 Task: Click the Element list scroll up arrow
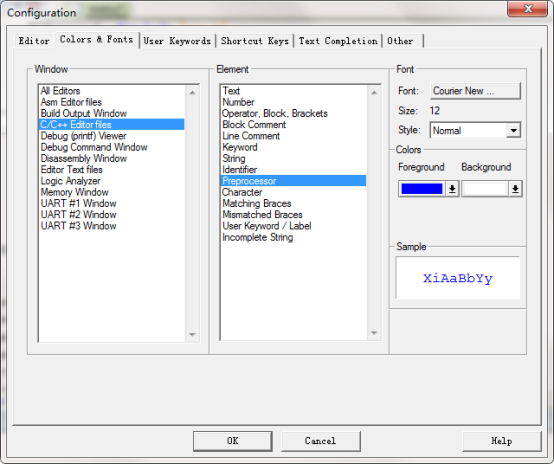click(x=374, y=93)
